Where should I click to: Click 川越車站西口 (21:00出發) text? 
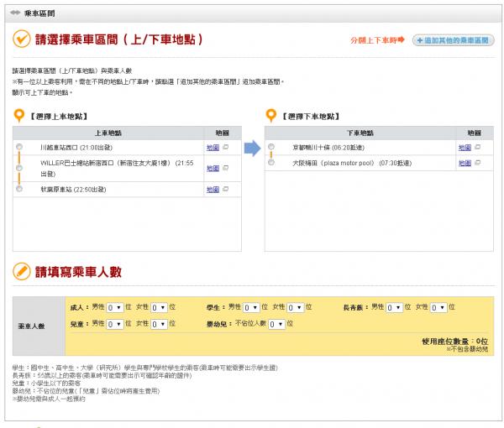(x=76, y=148)
